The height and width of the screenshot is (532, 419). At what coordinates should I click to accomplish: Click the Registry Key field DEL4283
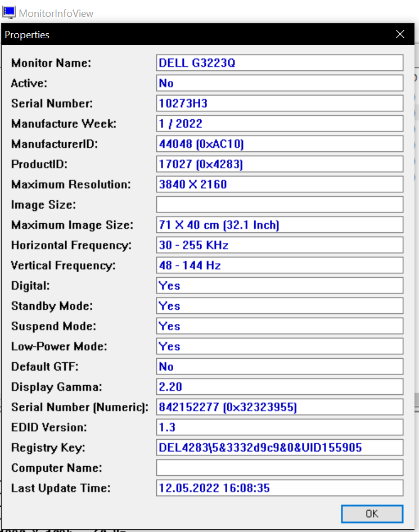280,448
